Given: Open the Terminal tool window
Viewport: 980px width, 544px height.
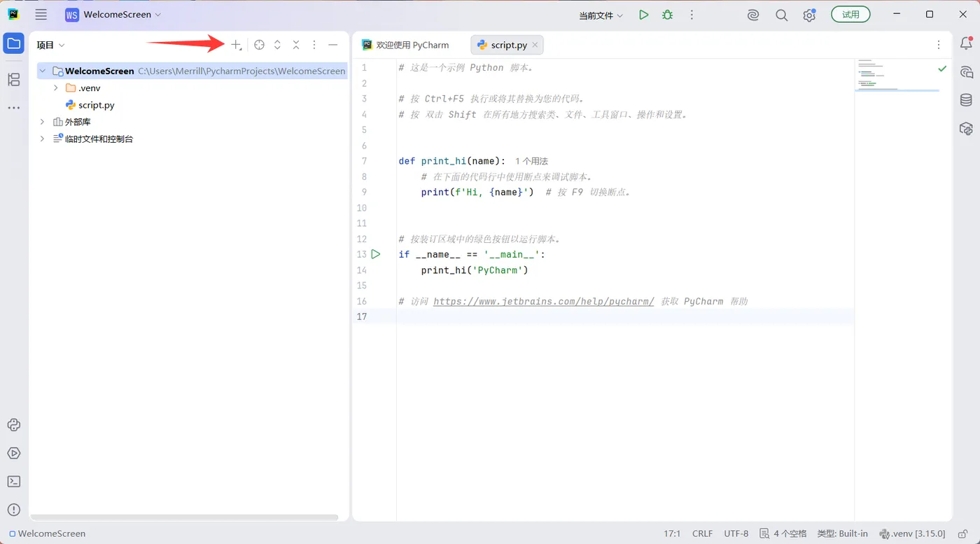Looking at the screenshot, I should point(14,482).
